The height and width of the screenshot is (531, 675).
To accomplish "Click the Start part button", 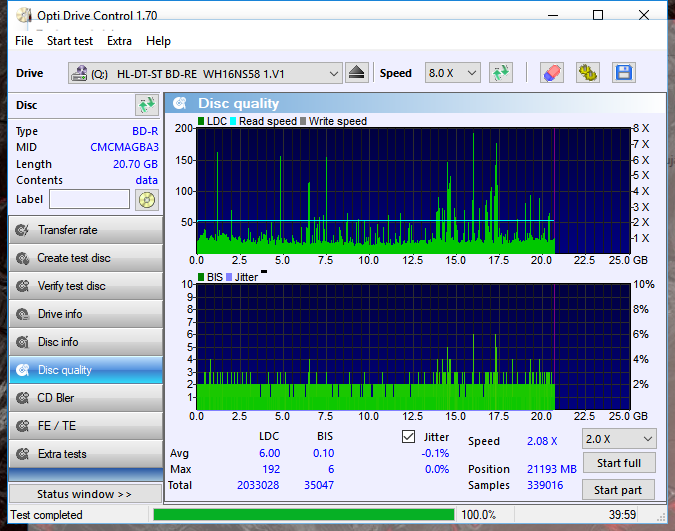I will (x=618, y=490).
